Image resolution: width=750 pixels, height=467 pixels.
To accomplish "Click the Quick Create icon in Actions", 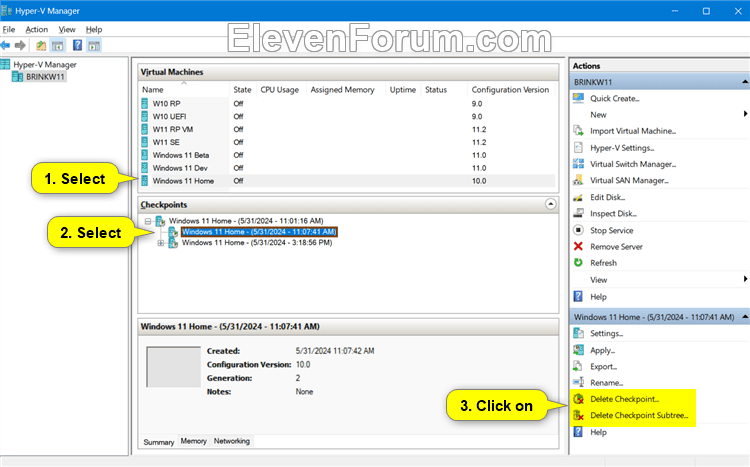I will (578, 98).
